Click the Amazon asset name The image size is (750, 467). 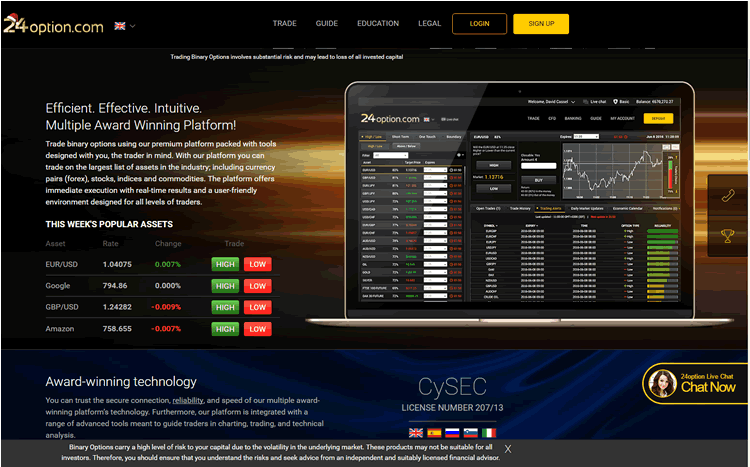(x=60, y=329)
